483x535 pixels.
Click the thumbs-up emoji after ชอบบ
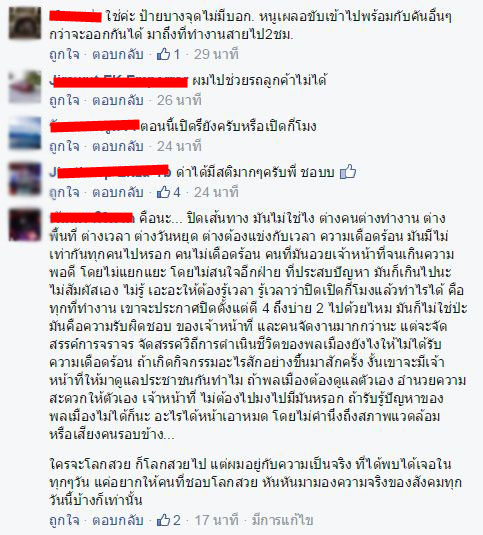pyautogui.click(x=348, y=172)
